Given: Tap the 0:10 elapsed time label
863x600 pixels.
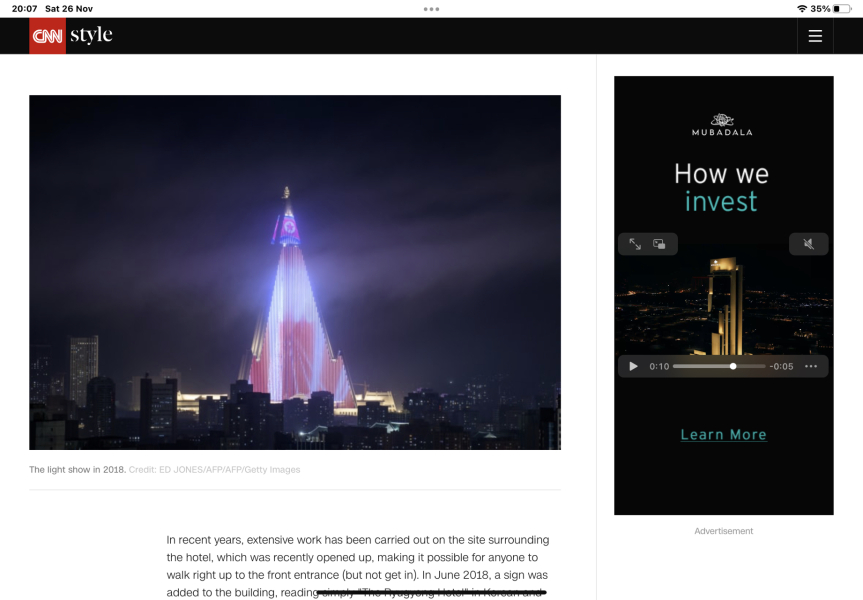Looking at the screenshot, I should (659, 367).
